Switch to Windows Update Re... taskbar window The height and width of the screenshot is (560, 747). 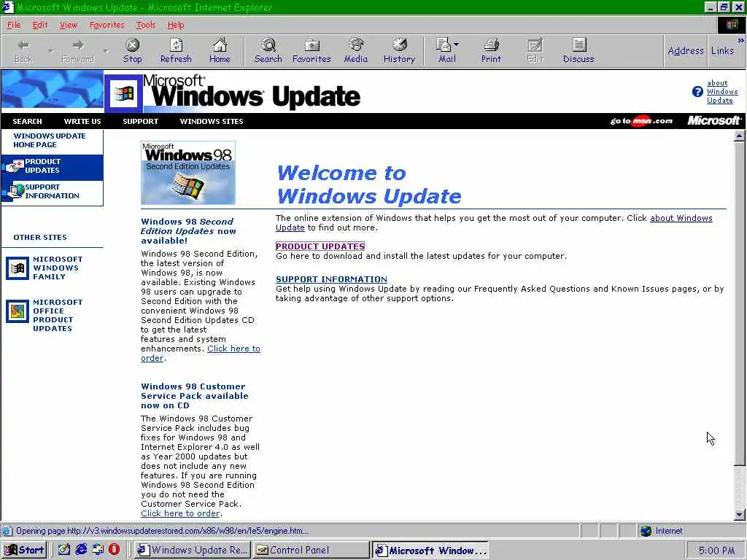(x=193, y=550)
